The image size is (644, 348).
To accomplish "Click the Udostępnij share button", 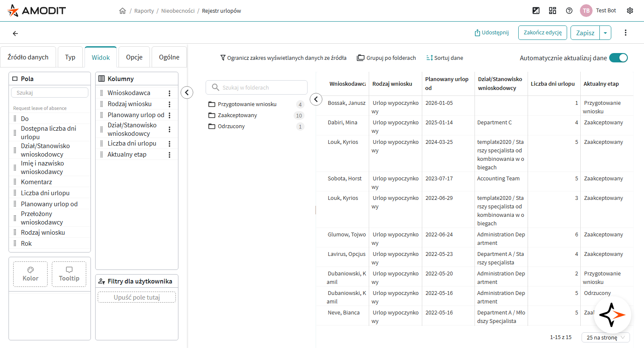I will pyautogui.click(x=491, y=33).
